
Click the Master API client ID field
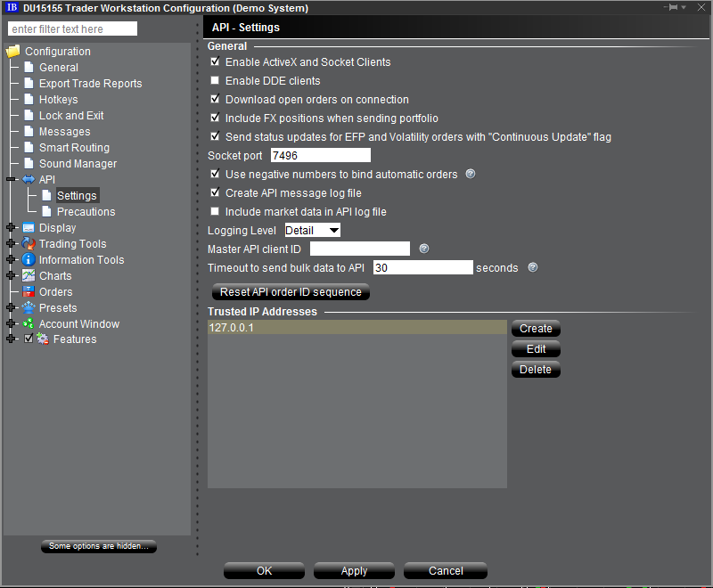point(360,249)
